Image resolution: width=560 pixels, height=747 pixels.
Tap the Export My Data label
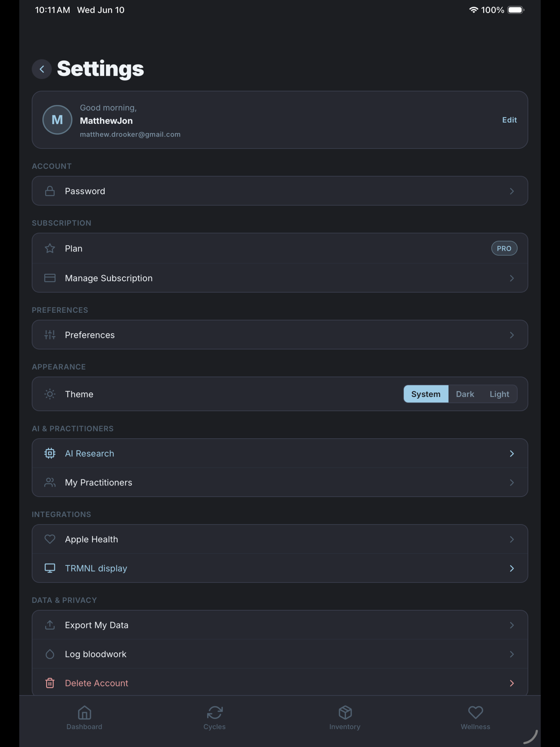pyautogui.click(x=97, y=625)
